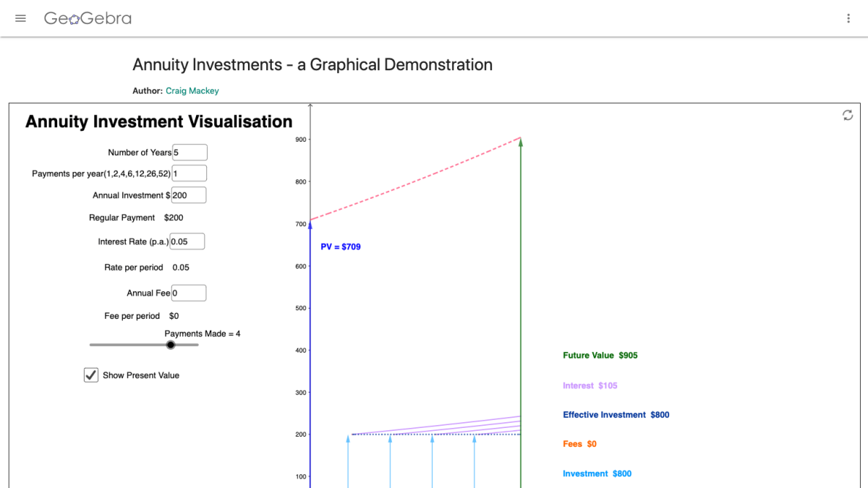Click the Annuity Investments demonstration heading

pos(312,64)
